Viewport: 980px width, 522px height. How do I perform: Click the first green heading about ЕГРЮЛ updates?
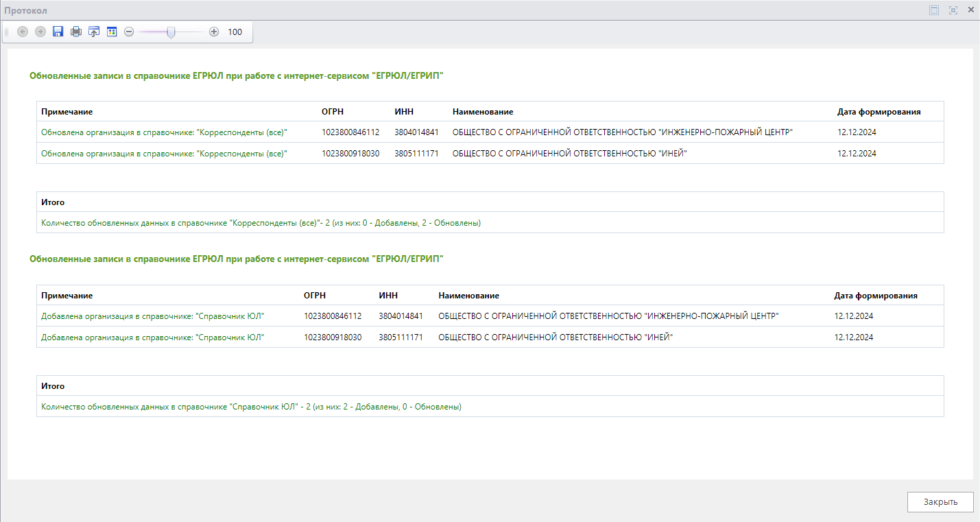tap(237, 76)
